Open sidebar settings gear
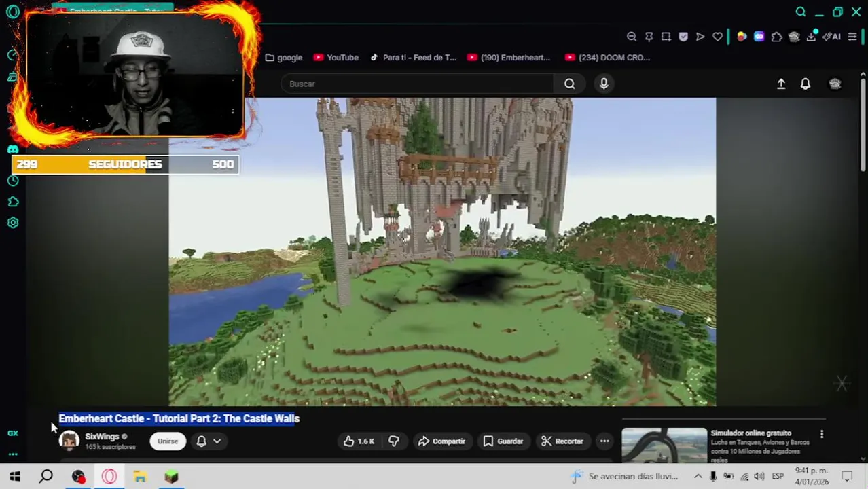 (x=13, y=223)
